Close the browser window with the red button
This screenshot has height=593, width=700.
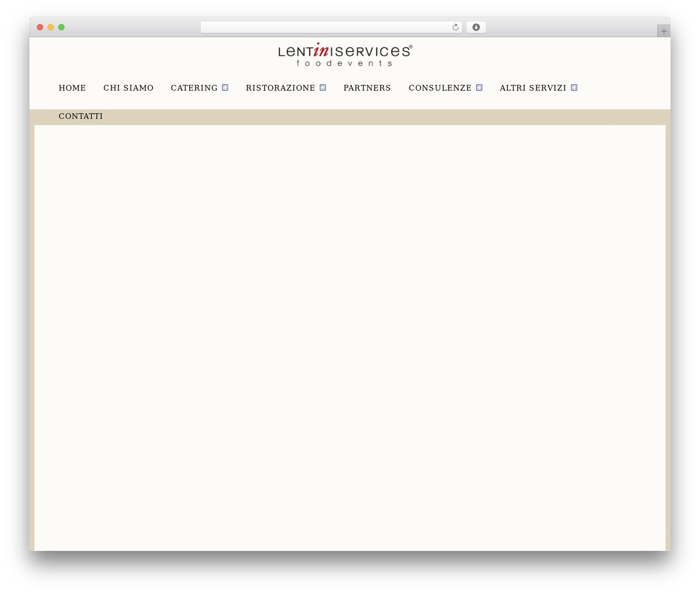[40, 27]
